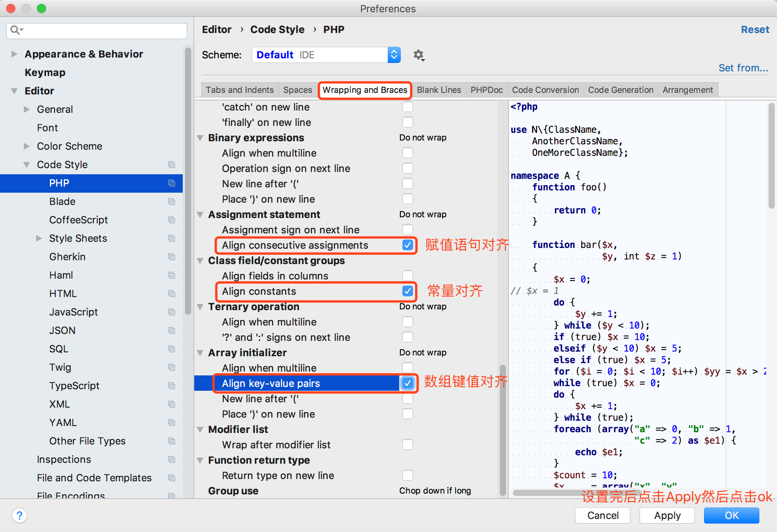Viewport: 777px width, 532px height.
Task: Click the search magnifier icon
Action: tap(17, 30)
